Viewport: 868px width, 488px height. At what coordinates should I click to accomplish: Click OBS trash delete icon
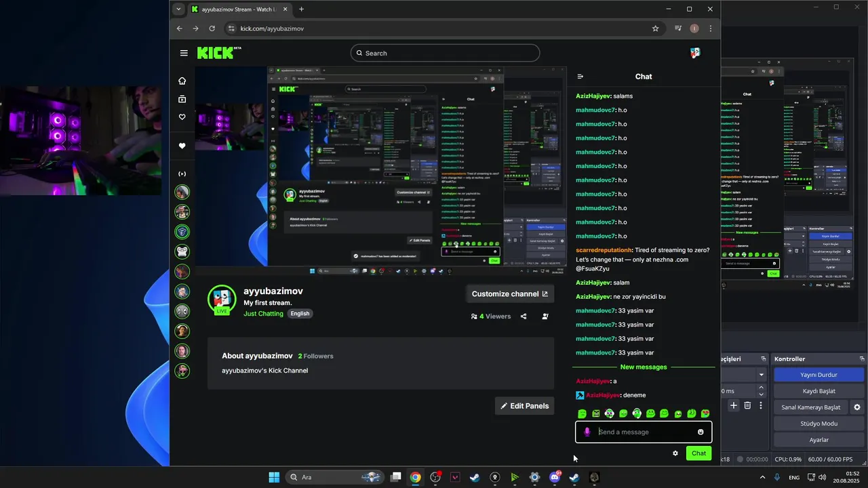click(747, 405)
